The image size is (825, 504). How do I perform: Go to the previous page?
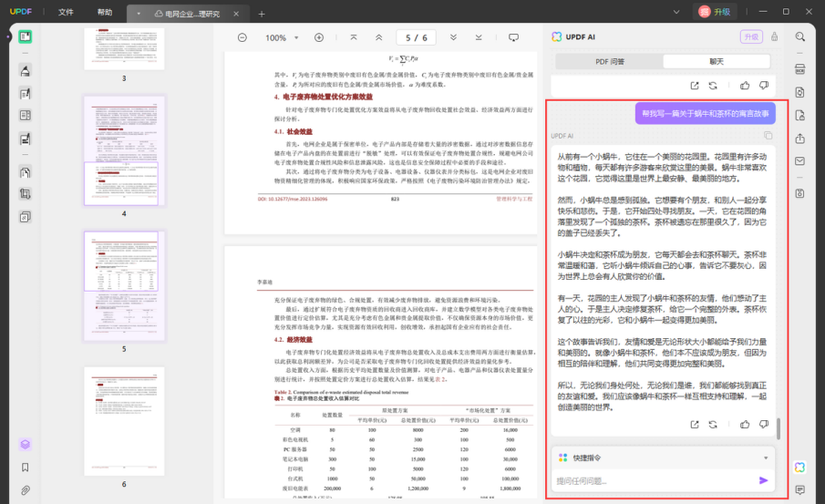tap(379, 37)
